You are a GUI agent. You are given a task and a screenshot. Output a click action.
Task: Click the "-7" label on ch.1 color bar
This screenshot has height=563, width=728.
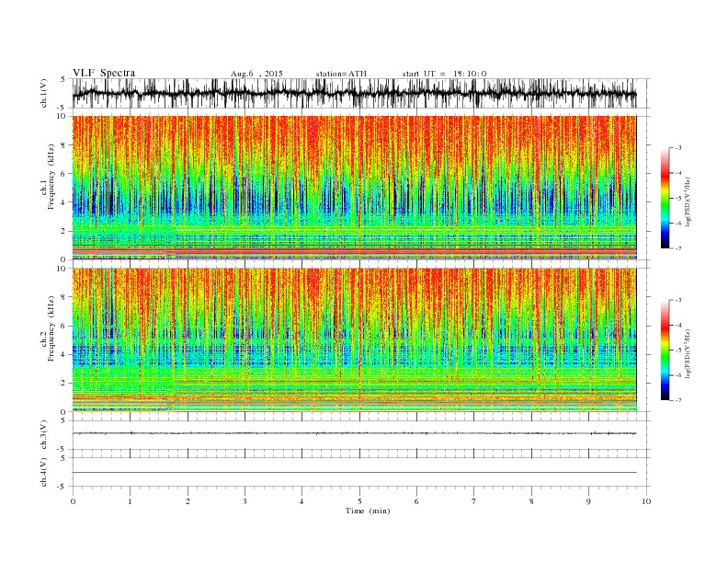(x=677, y=248)
